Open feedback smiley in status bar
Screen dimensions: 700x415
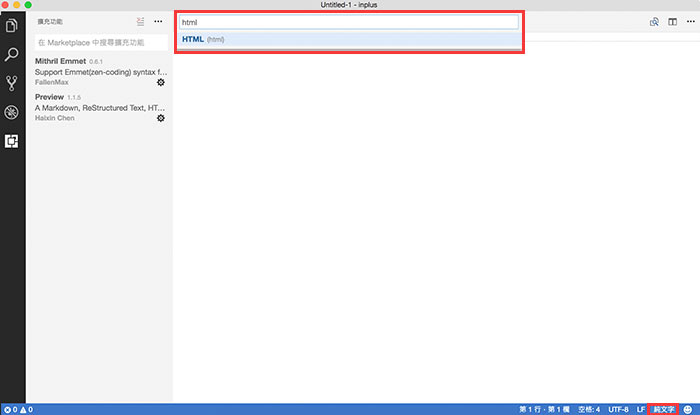coord(688,409)
